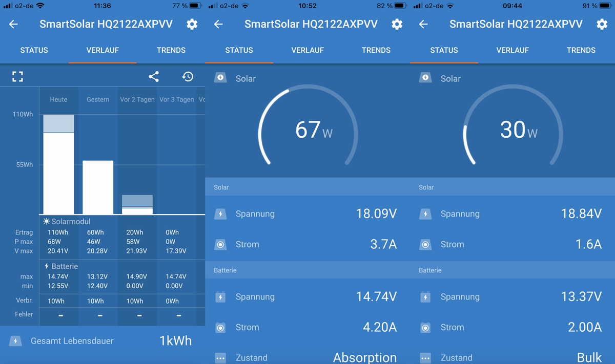Click the 58W P max value
The height and width of the screenshot is (364, 615).
(x=132, y=242)
